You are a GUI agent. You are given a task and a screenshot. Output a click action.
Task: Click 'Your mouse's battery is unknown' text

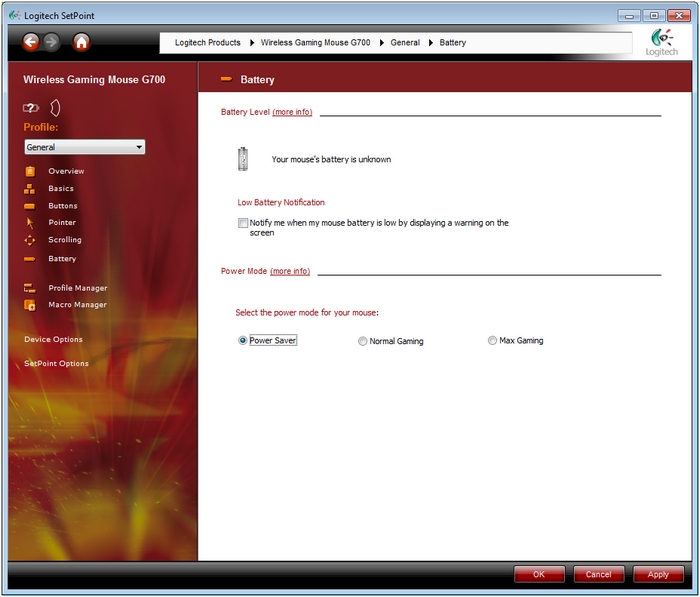click(x=331, y=159)
